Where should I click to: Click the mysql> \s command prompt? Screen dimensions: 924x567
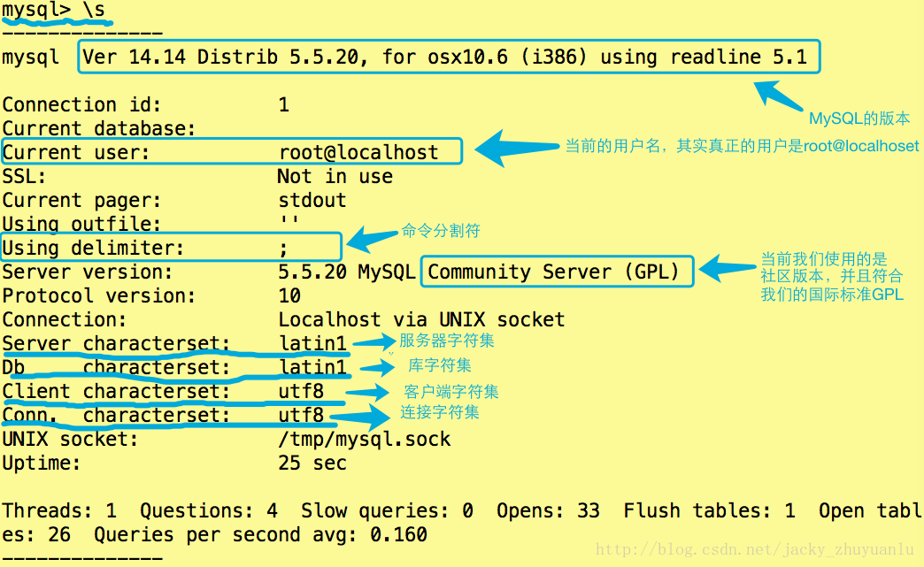tap(58, 11)
